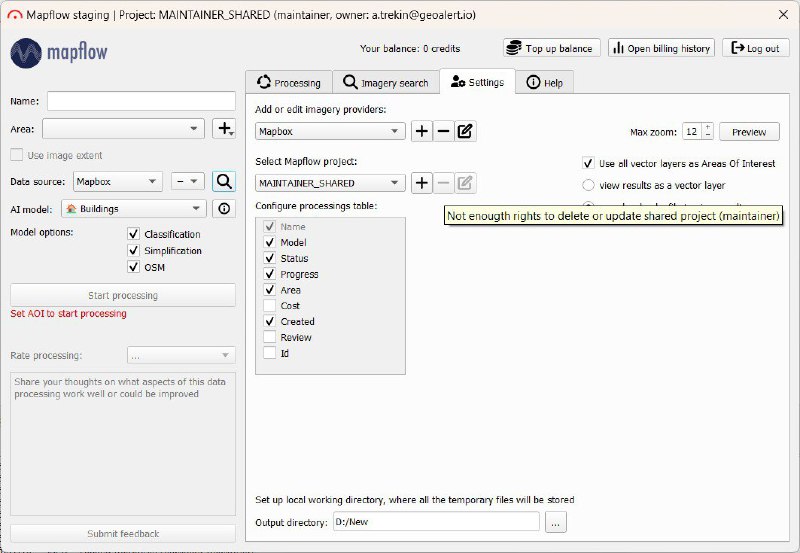This screenshot has width=800, height=553.
Task: Click the Preview button
Action: (749, 132)
